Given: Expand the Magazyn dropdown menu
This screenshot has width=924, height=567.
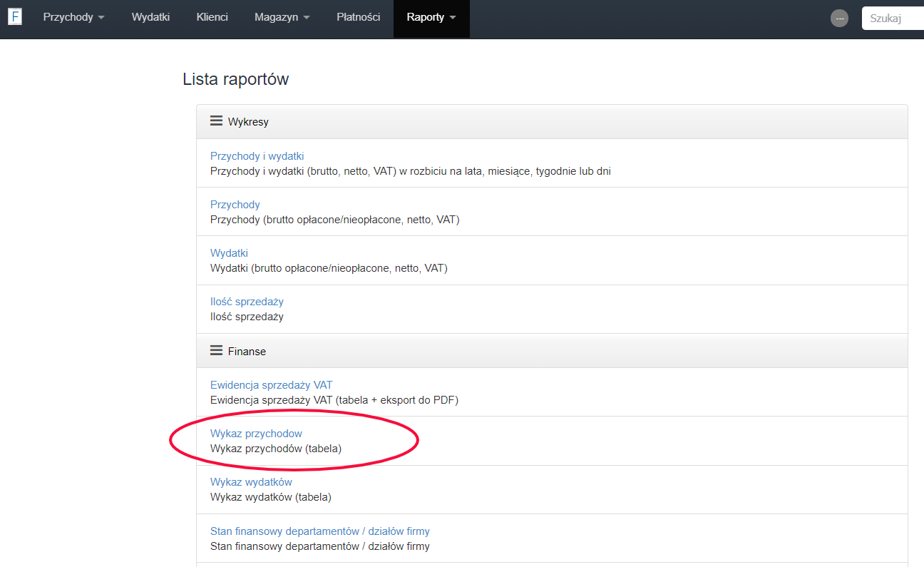Looking at the screenshot, I should pos(282,17).
